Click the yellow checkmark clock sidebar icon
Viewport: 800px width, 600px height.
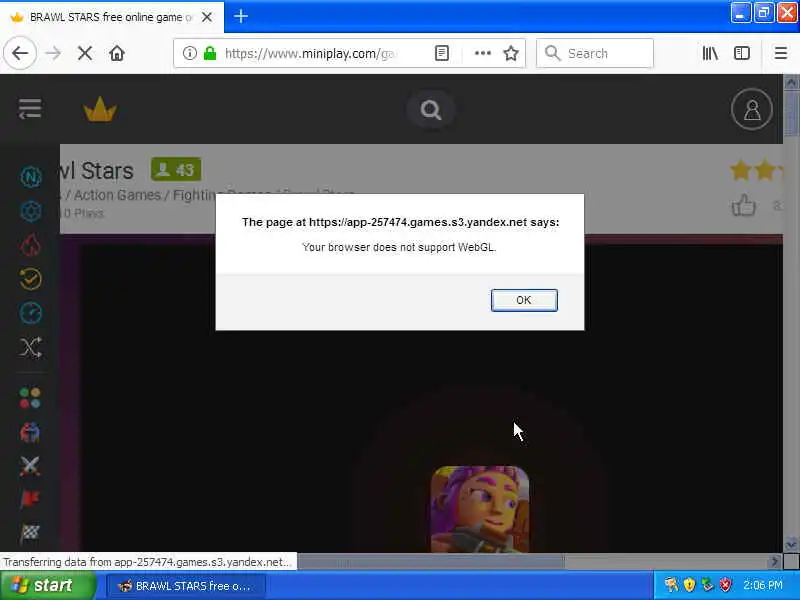(31, 279)
